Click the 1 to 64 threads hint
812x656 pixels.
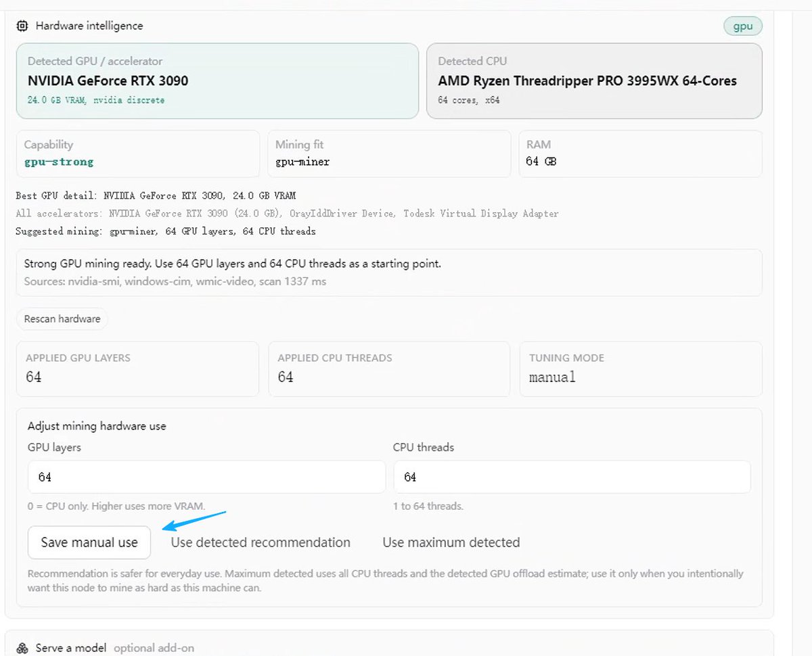[428, 506]
